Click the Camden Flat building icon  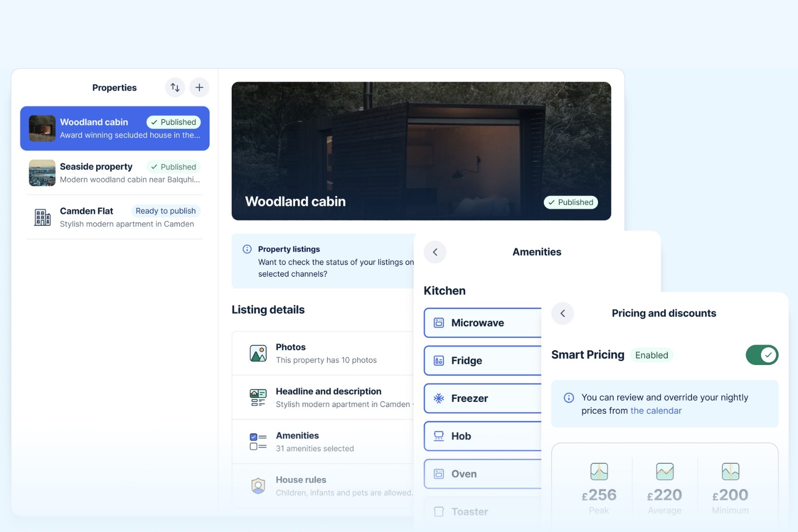[42, 217]
